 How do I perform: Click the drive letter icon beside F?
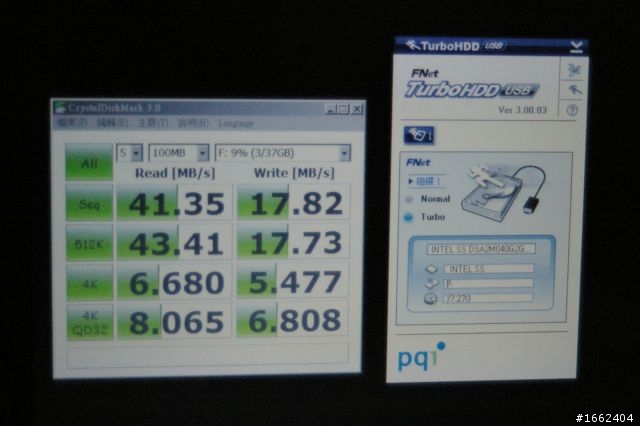tap(431, 284)
